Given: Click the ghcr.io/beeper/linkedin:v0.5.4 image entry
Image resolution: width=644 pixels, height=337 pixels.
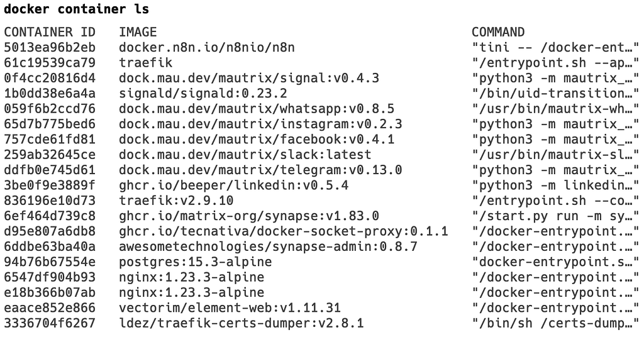Looking at the screenshot, I should click(x=234, y=185).
